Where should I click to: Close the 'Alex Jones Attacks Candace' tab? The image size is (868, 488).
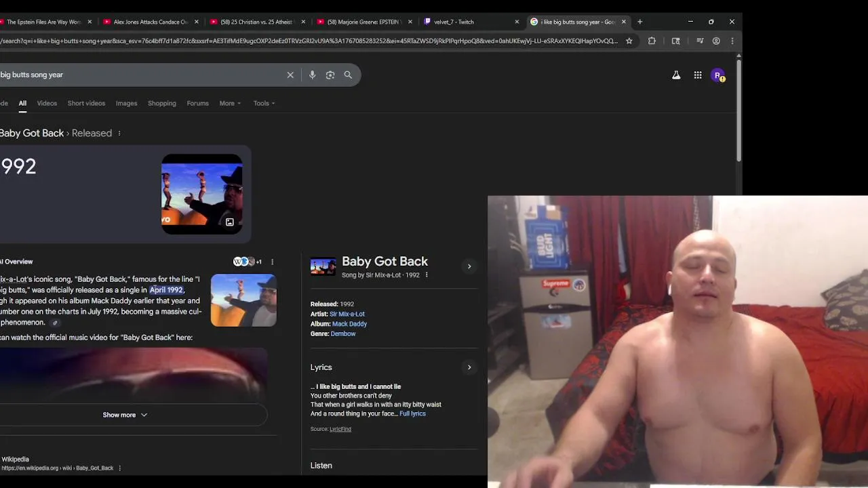[x=197, y=22]
